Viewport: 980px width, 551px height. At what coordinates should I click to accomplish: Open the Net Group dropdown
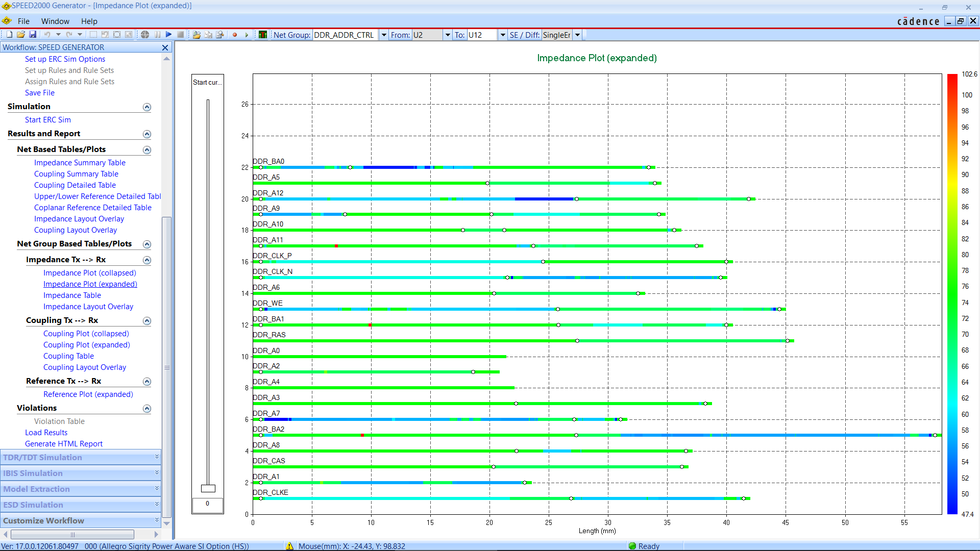384,35
